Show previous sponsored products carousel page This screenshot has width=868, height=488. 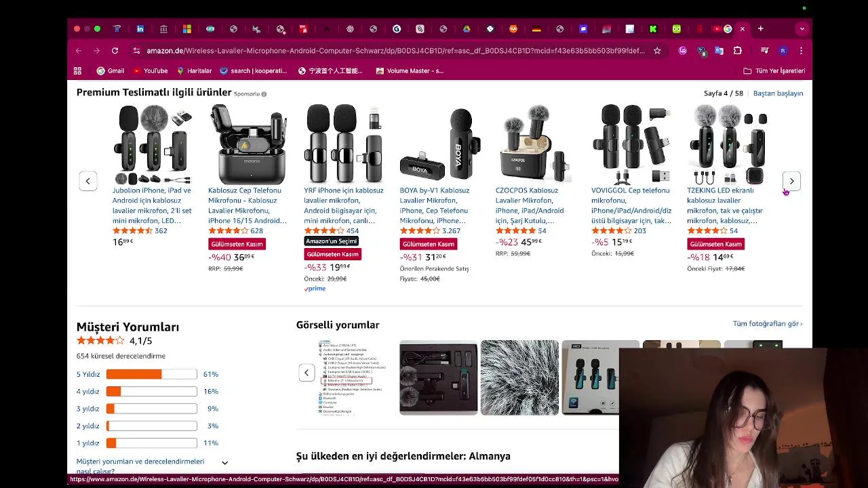[88, 181]
